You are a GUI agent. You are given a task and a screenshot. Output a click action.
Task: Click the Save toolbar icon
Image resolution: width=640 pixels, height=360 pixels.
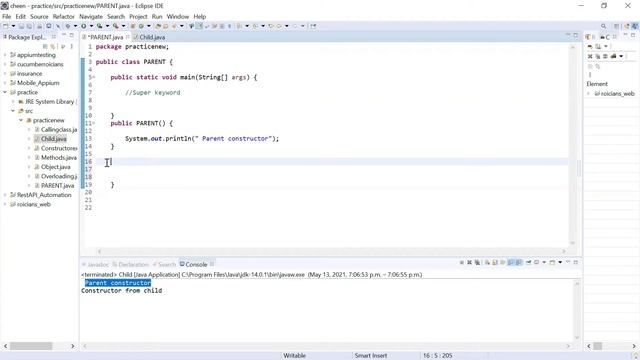click(x=21, y=26)
